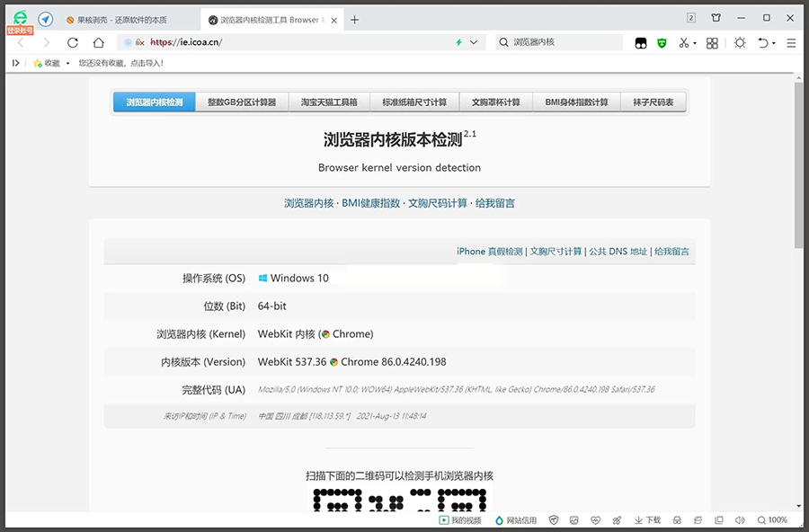Click the 公共 DNS 地址 link
The width and height of the screenshot is (809, 532).
pyautogui.click(x=618, y=252)
